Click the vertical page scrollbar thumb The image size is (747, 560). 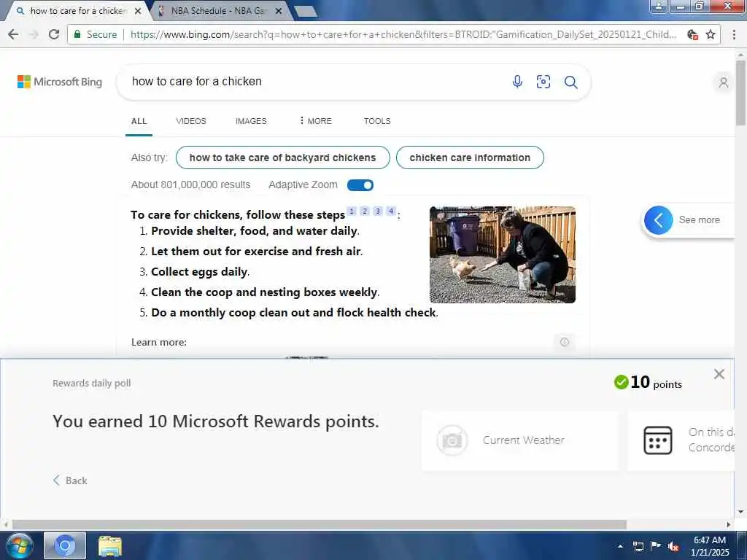740,93
